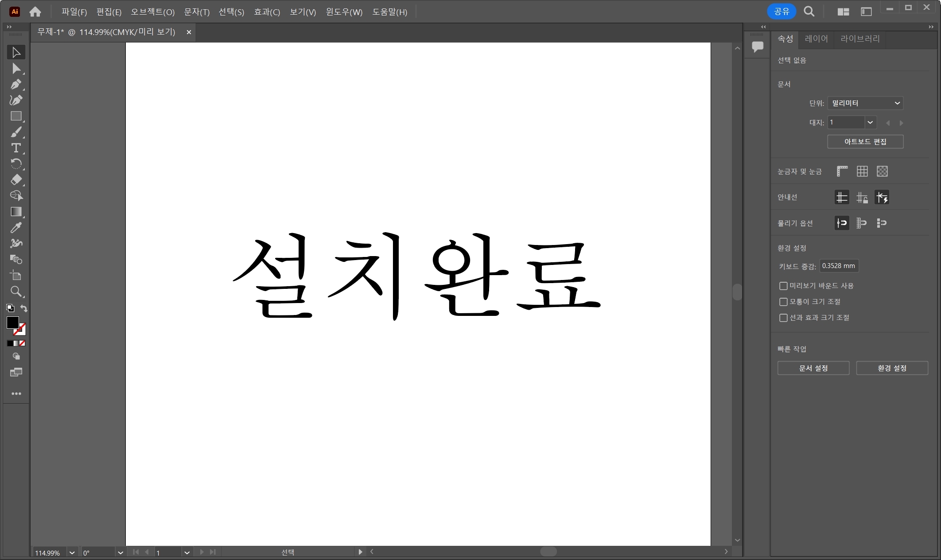Show the grid icon in rulers section
This screenshot has height=560, width=941.
862,171
